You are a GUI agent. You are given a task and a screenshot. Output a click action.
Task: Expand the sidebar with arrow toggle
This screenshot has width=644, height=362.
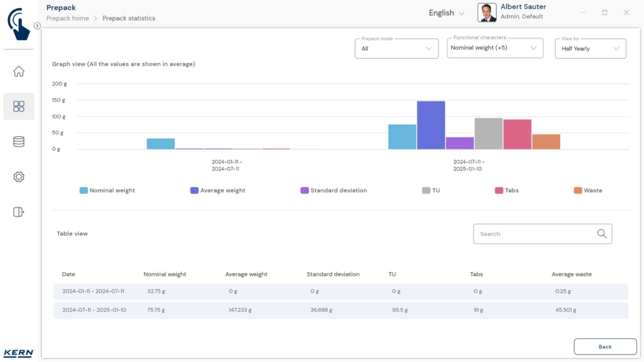[37, 26]
